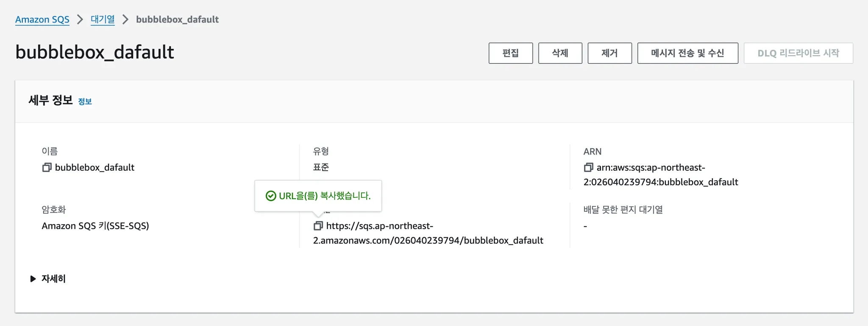
Task: Click the 편집 button
Action: [511, 53]
